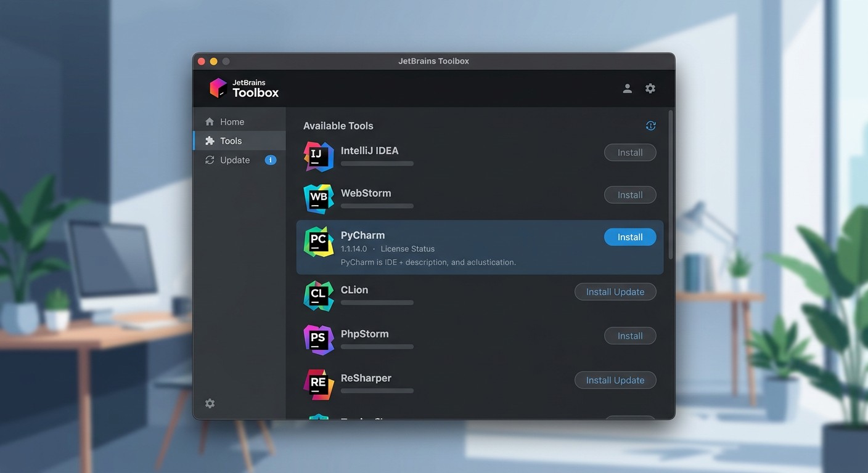Click the tools list vertical scrollbar
Image resolution: width=868 pixels, height=473 pixels.
(x=671, y=185)
